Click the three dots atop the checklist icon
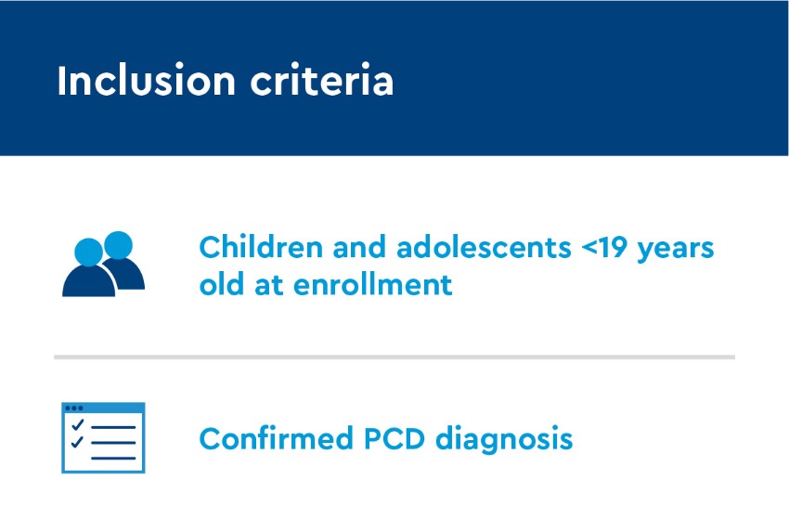The width and height of the screenshot is (789, 532). pos(73,409)
